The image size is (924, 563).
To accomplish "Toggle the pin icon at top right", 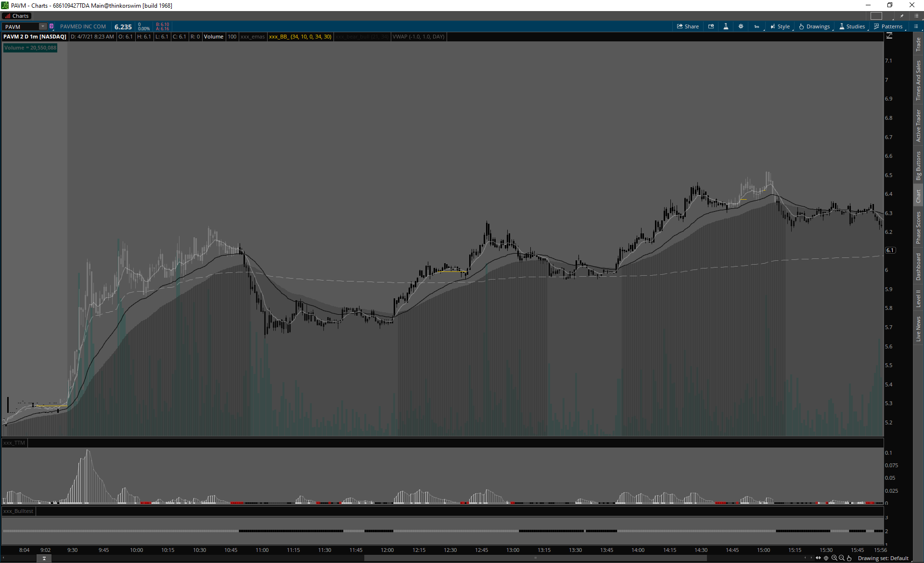I will pyautogui.click(x=902, y=16).
